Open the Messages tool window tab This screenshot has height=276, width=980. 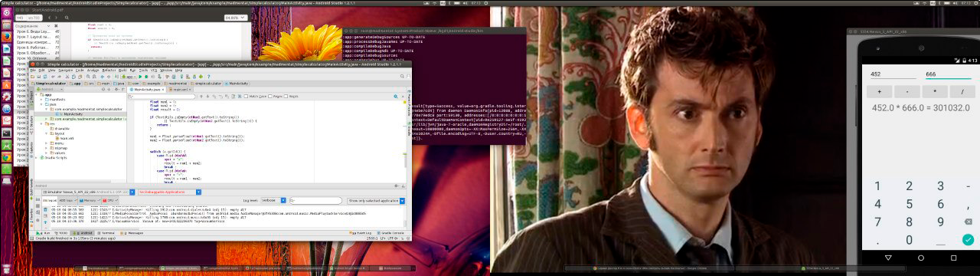click(131, 233)
